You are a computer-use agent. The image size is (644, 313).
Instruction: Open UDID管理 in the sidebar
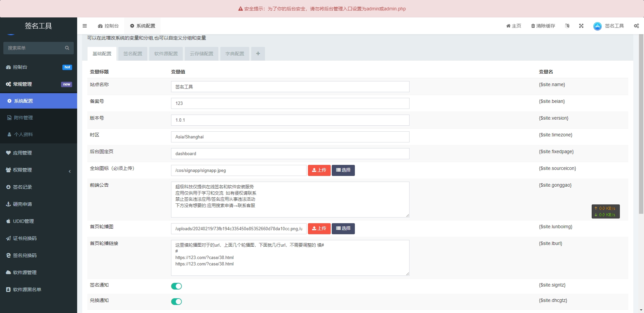point(23,221)
